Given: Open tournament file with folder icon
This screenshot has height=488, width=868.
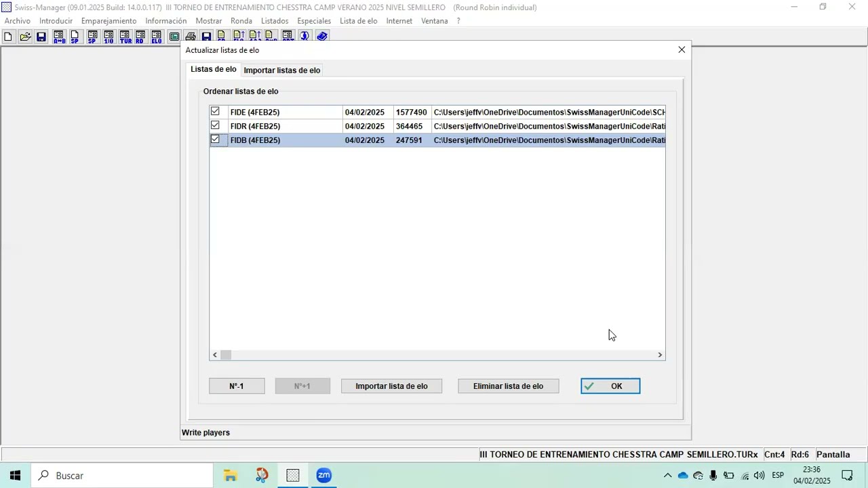Looking at the screenshot, I should (25, 37).
